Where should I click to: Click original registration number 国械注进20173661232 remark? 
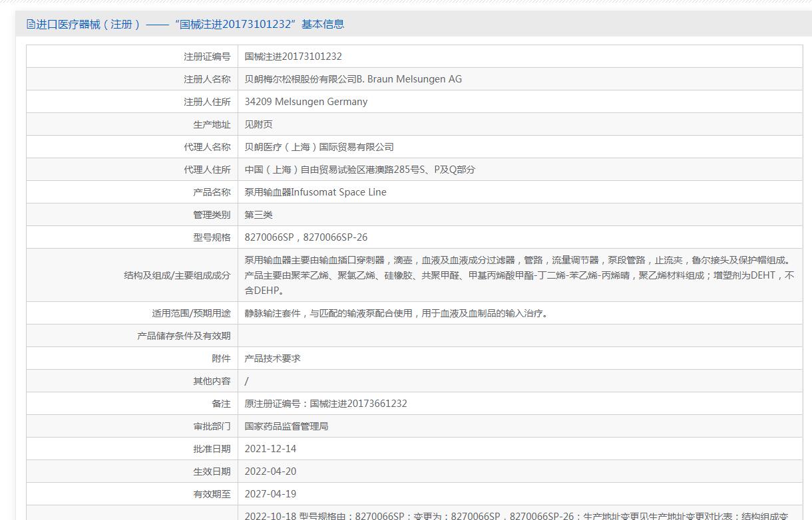[x=325, y=404]
